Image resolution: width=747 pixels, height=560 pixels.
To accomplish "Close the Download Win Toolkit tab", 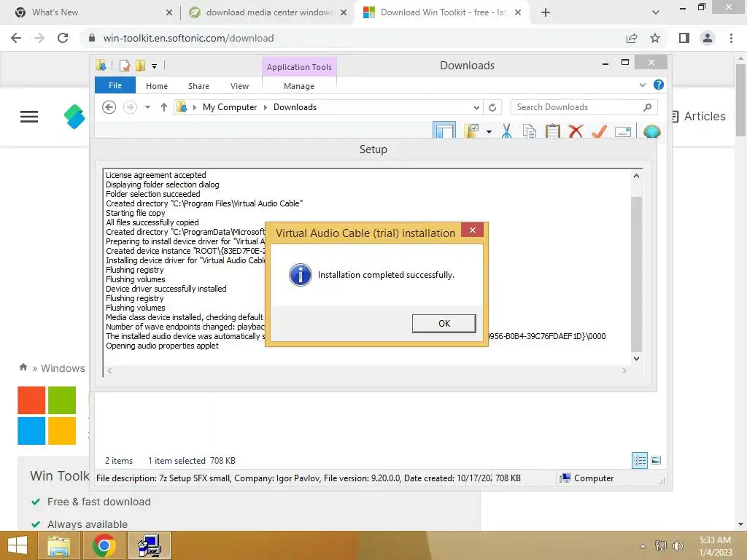I will point(519,12).
